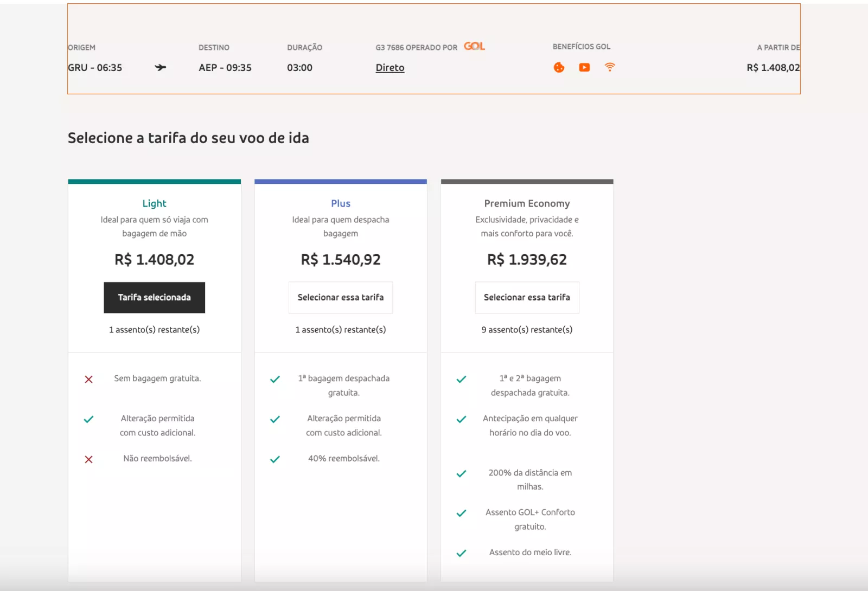The height and width of the screenshot is (591, 868).
Task: Click Plus card 1 assento(s) restante(s)
Action: (341, 330)
